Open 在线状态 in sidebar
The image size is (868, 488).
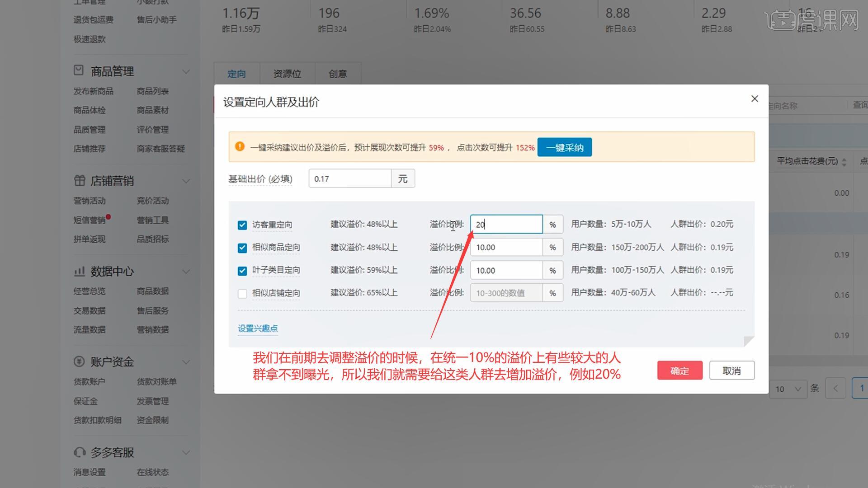pyautogui.click(x=153, y=472)
